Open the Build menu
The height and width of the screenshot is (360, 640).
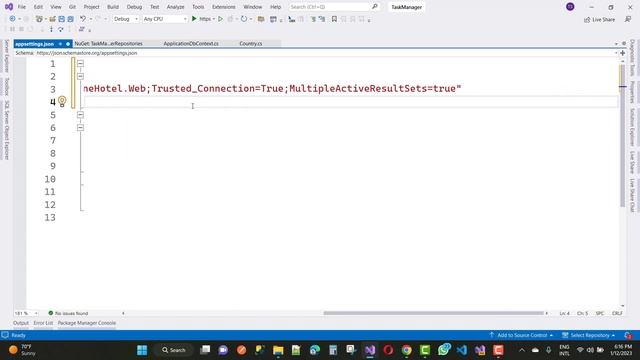coord(113,7)
